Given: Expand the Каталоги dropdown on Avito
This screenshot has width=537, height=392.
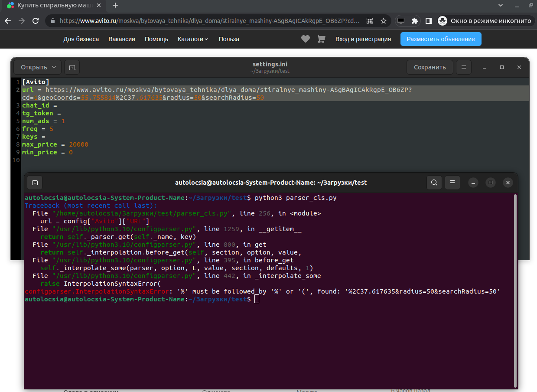Looking at the screenshot, I should pos(193,39).
